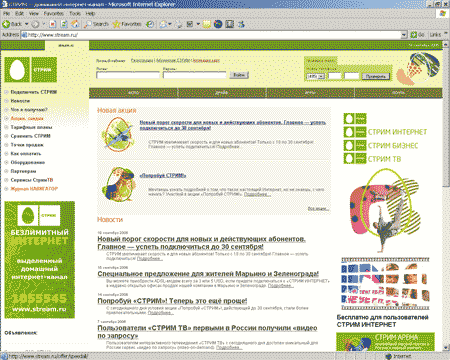Click the СТРИМ АРЕНА banner
Image resolution: width=450 pixels, height=360 pixels.
(x=385, y=342)
